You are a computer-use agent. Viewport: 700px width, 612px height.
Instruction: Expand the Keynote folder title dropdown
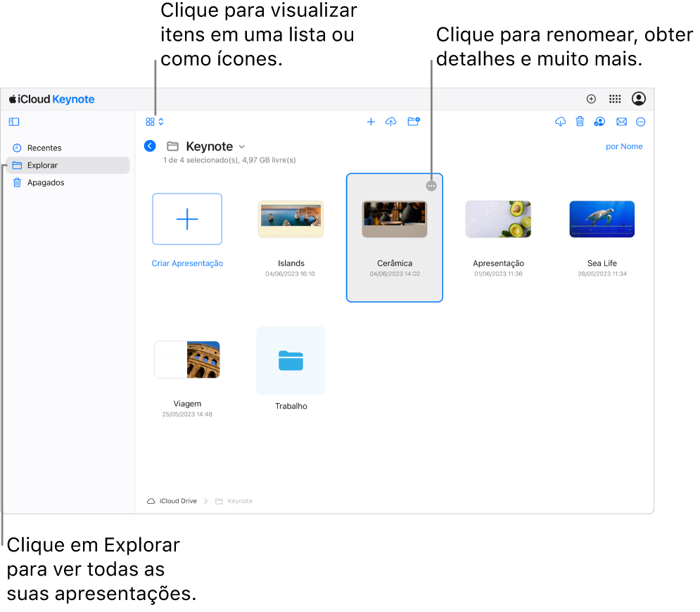(x=241, y=146)
